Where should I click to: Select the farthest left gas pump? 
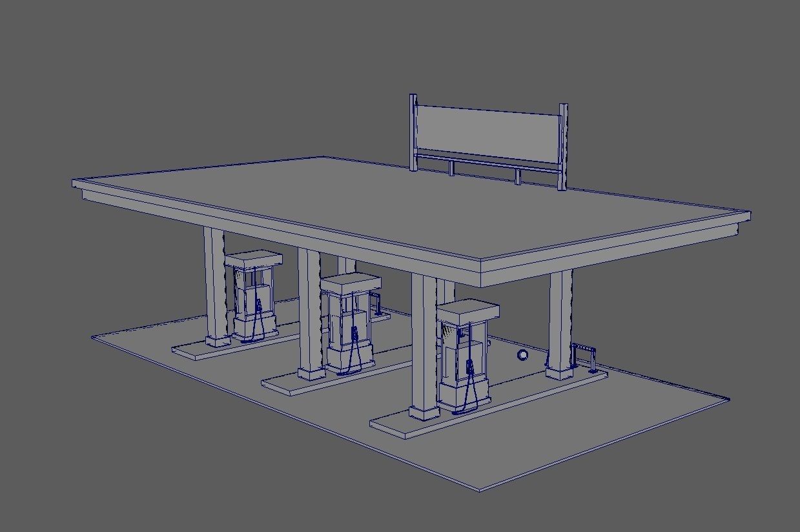click(252, 295)
